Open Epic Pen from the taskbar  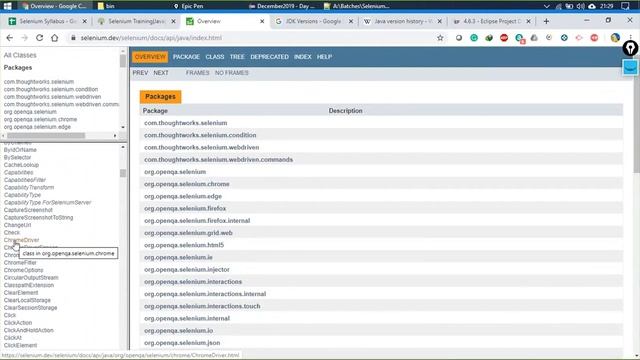[188, 6]
